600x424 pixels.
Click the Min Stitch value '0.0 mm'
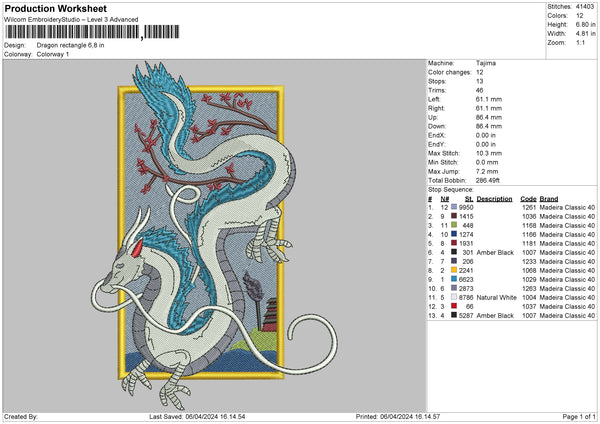(x=487, y=162)
